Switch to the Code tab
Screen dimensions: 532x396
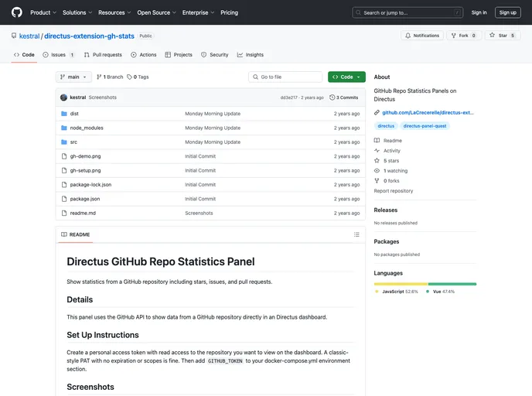24,55
